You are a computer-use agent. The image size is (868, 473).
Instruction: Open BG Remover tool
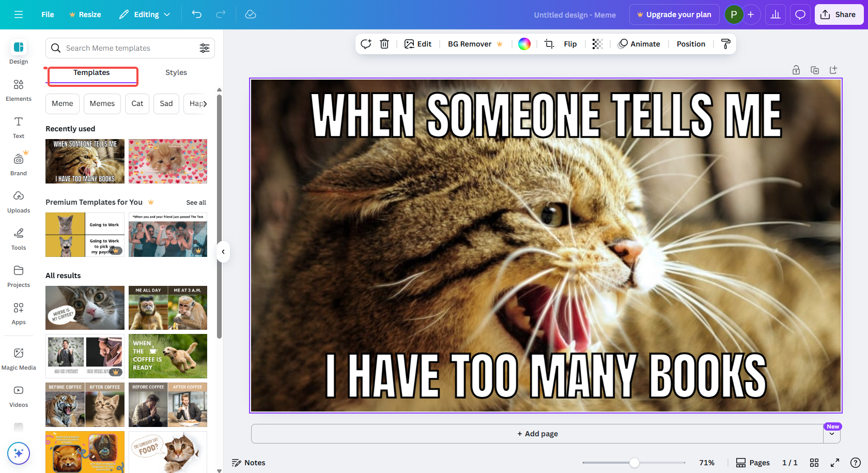(x=475, y=44)
